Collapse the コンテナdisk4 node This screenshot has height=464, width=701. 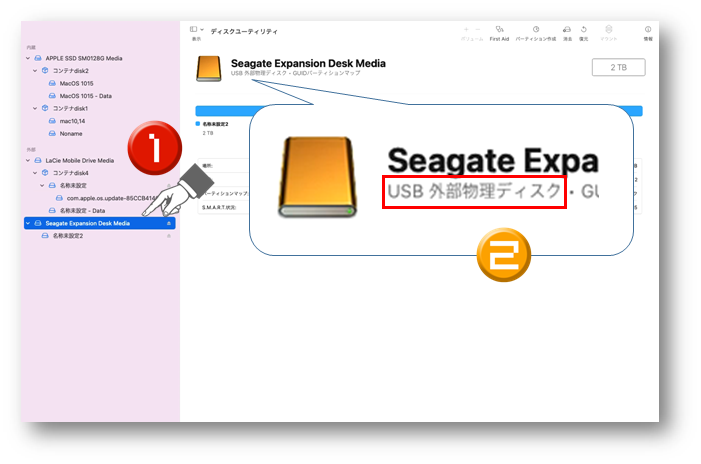click(35, 173)
